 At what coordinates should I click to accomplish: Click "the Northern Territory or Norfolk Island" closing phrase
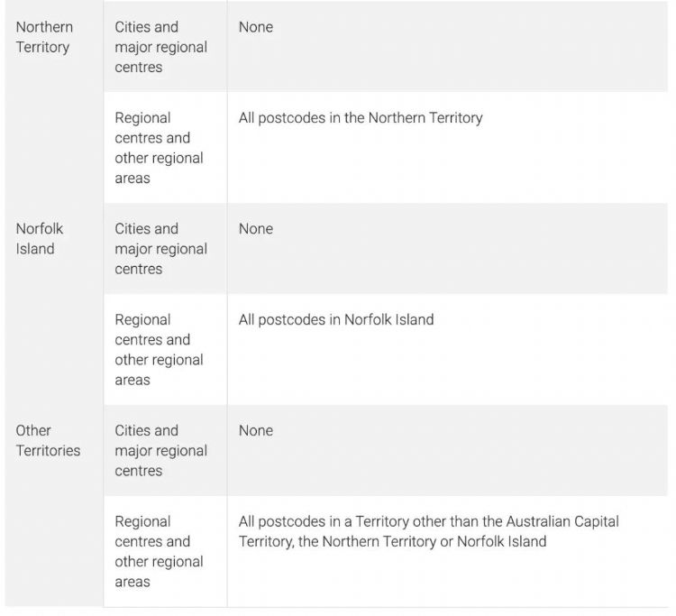(424, 541)
